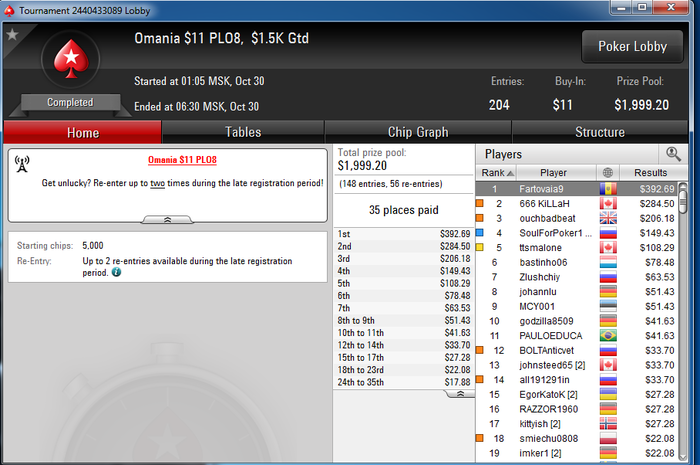The width and height of the screenshot is (700, 465).
Task: Switch to the Tables tab
Action: pos(243,132)
